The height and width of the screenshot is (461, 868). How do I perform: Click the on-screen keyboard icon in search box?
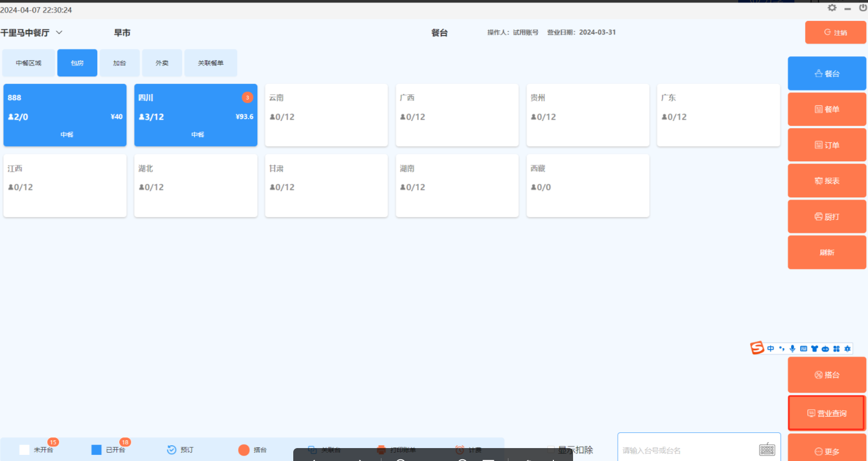(767, 449)
